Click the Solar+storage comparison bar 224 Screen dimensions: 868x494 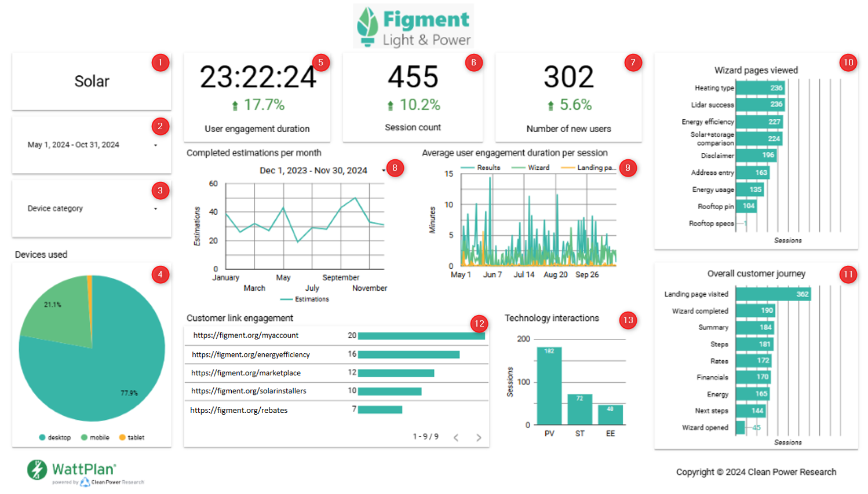pyautogui.click(x=759, y=138)
